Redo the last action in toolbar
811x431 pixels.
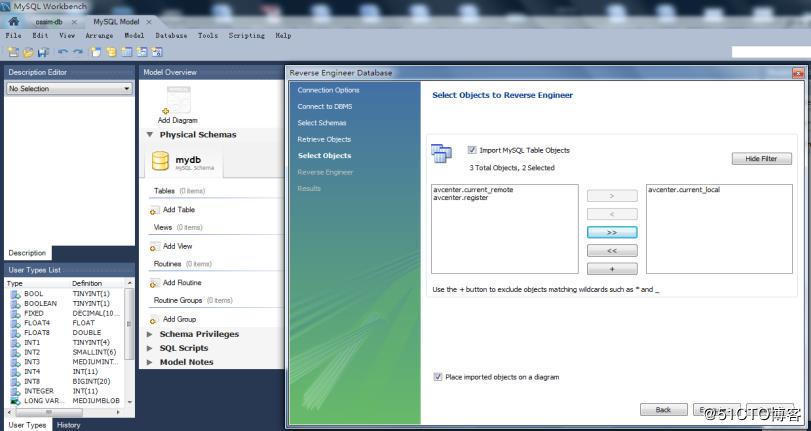click(78, 52)
